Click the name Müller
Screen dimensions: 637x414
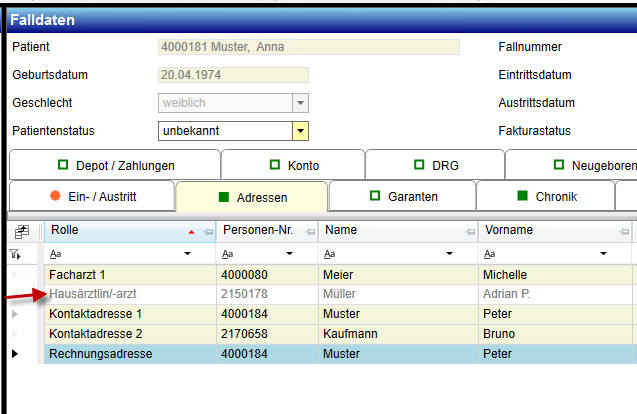(x=339, y=294)
